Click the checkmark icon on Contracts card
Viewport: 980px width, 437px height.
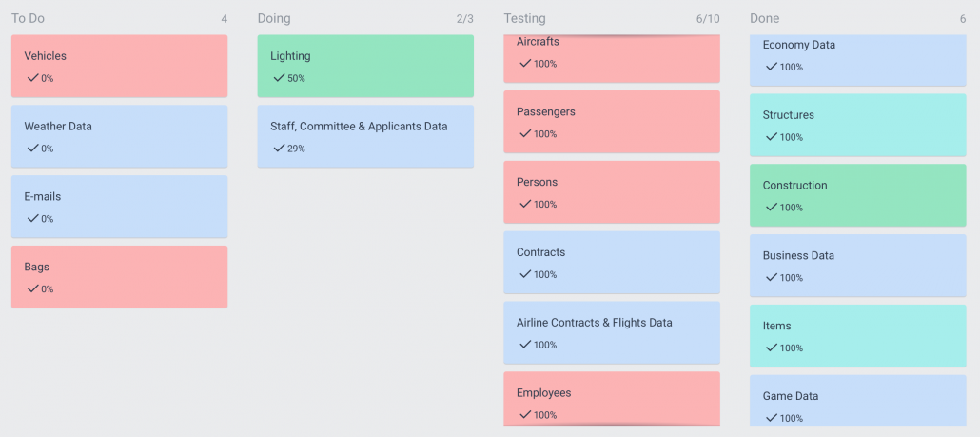pyautogui.click(x=525, y=274)
